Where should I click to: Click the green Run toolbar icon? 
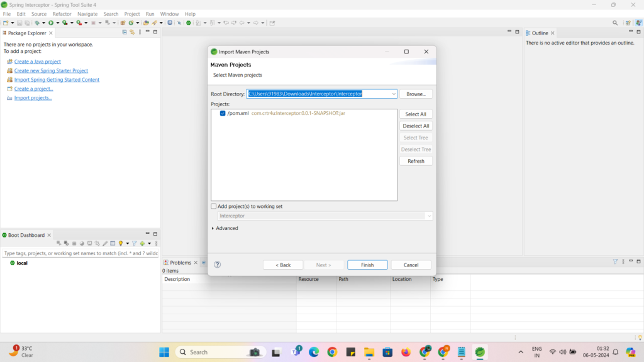(51, 23)
